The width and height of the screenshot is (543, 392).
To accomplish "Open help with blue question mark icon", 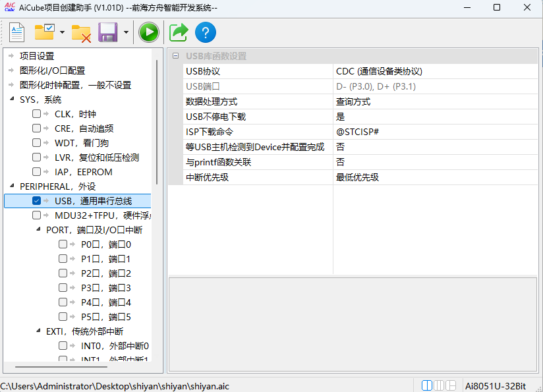I will [205, 32].
